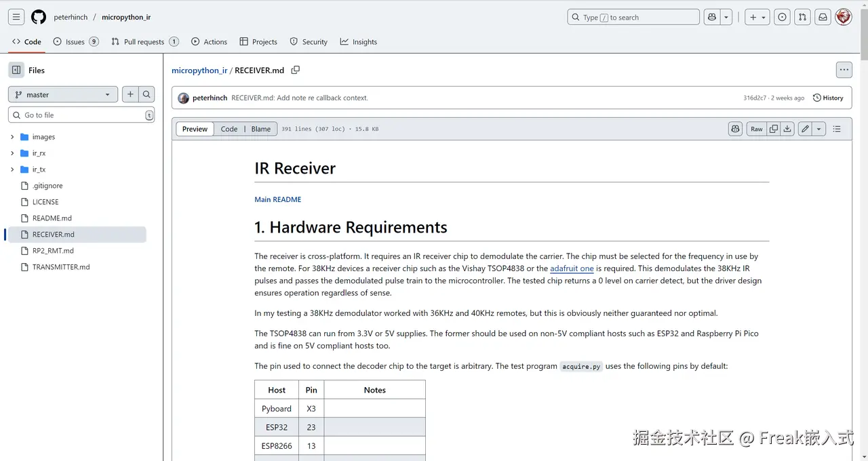This screenshot has width=868, height=461.
Task: Open the Copilot dropdown arrow in header
Action: (726, 17)
